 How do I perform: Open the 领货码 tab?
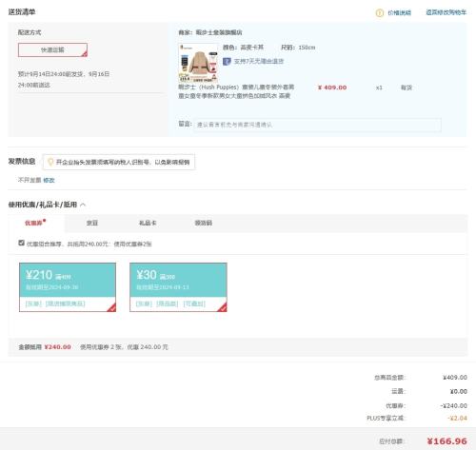(x=204, y=224)
